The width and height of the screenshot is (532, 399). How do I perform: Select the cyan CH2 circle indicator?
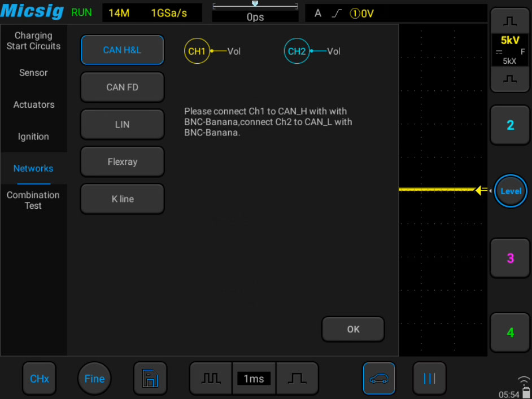click(296, 51)
